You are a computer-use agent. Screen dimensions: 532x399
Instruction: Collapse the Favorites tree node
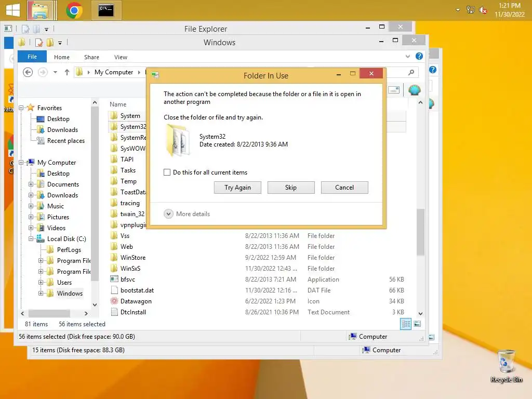pos(21,108)
